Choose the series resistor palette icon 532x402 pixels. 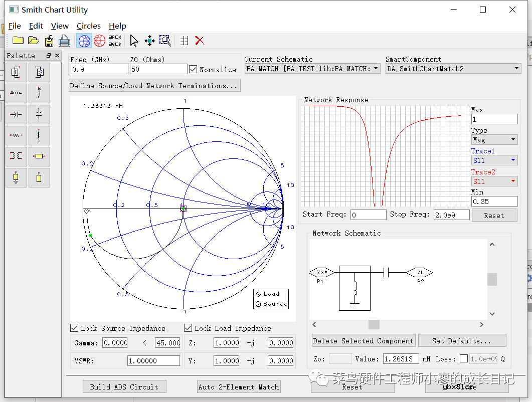tap(16, 135)
